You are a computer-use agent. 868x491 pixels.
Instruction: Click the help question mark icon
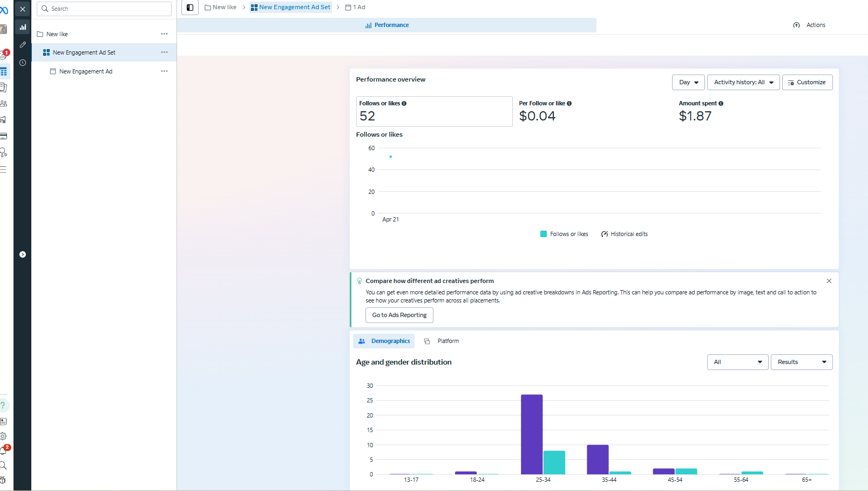pyautogui.click(x=3, y=405)
